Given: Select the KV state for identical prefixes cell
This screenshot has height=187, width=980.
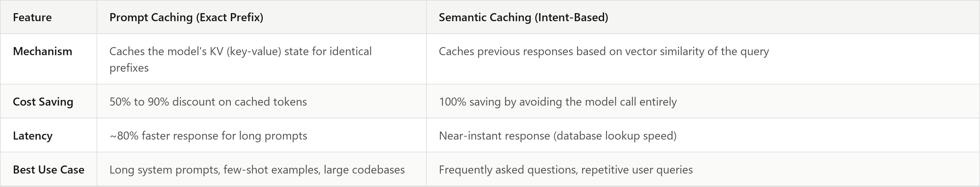Looking at the screenshot, I should (x=262, y=59).
